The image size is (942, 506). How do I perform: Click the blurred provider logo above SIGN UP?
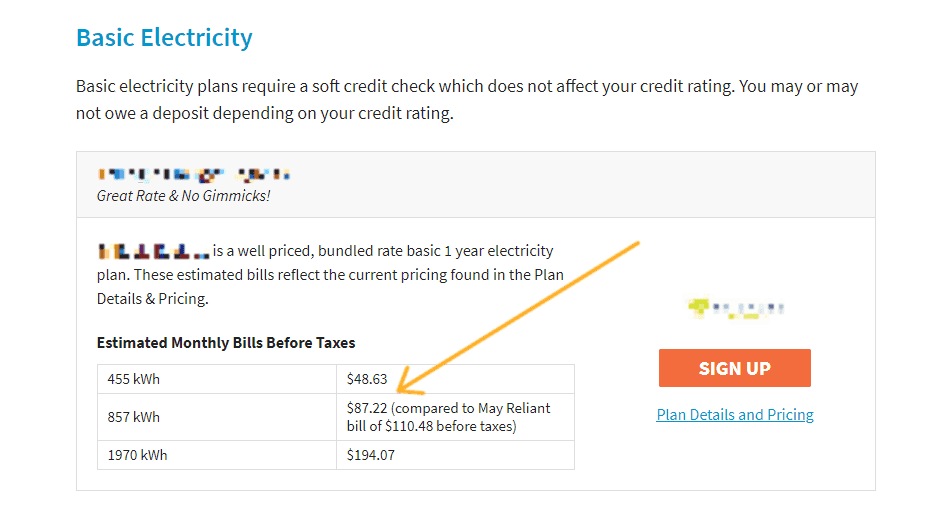[x=737, y=308]
